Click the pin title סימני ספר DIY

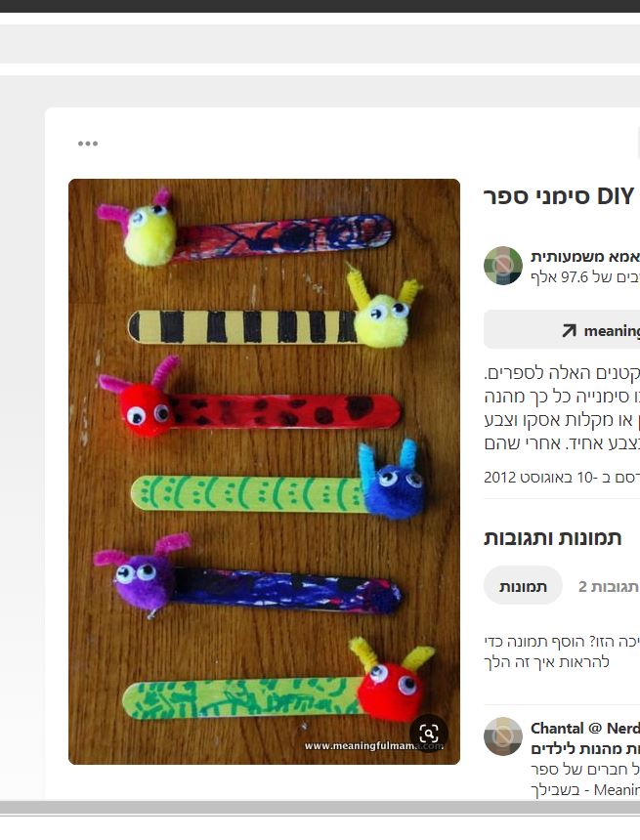[x=559, y=196]
